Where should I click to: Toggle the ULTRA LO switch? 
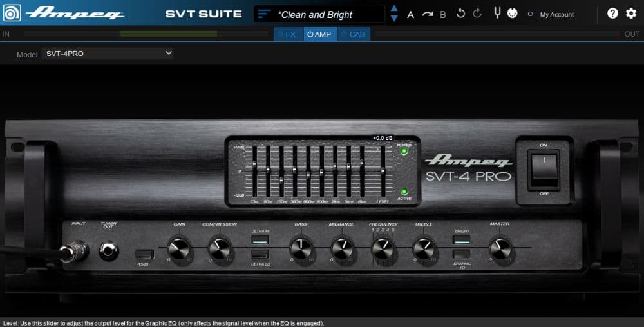point(260,254)
